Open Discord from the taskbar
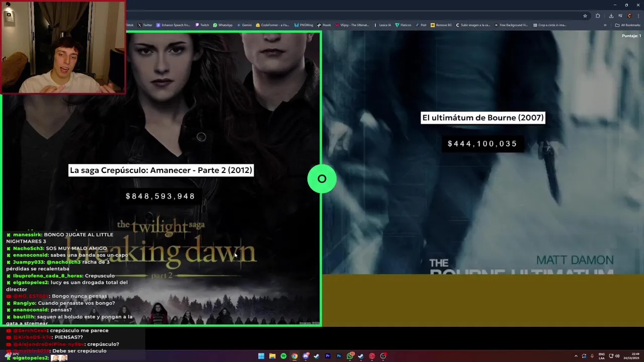 305,356
